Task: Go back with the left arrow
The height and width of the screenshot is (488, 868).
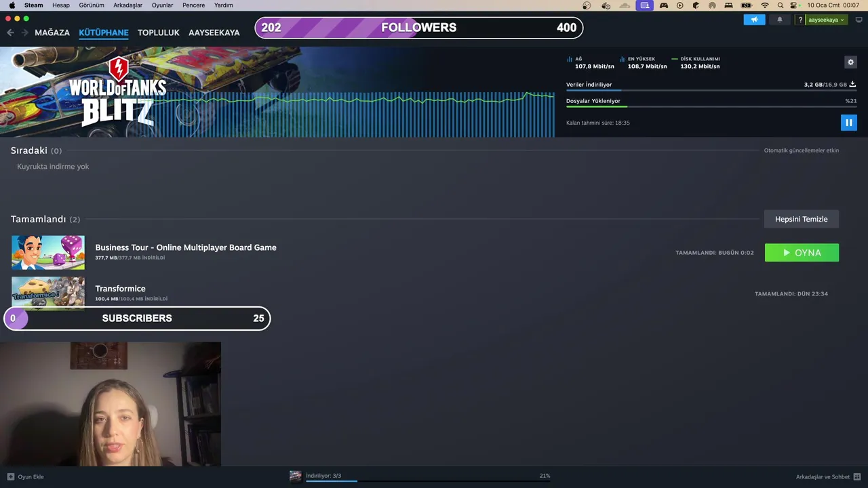Action: point(10,33)
